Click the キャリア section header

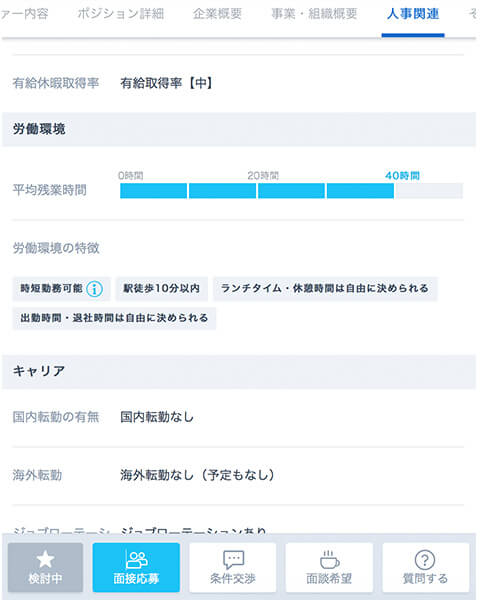(x=239, y=372)
